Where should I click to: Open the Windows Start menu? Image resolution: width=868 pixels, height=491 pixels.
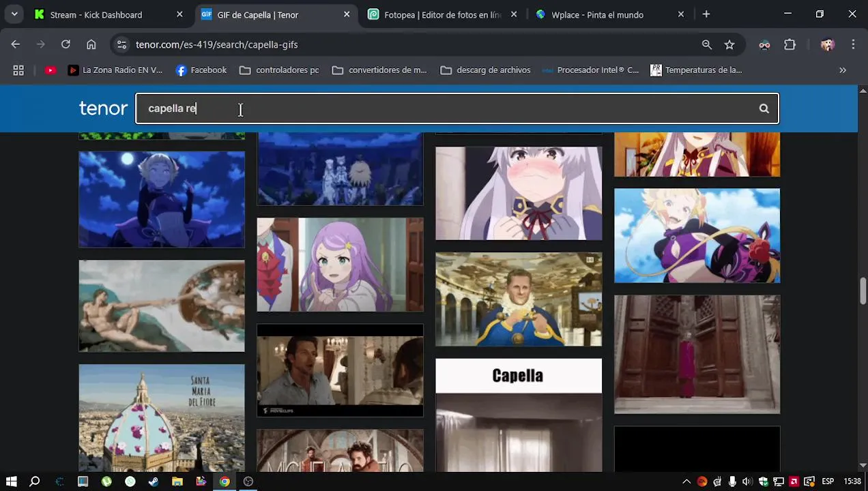coord(12,481)
